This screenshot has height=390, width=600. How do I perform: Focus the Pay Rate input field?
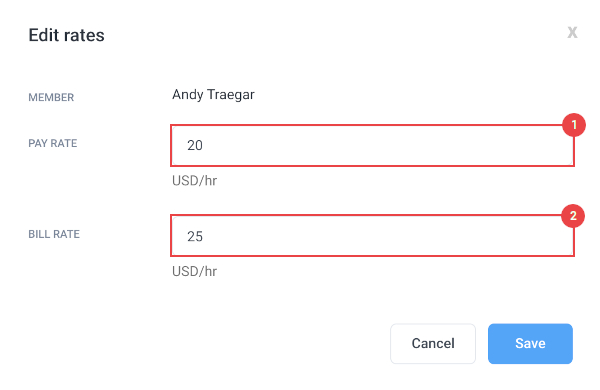[372, 145]
